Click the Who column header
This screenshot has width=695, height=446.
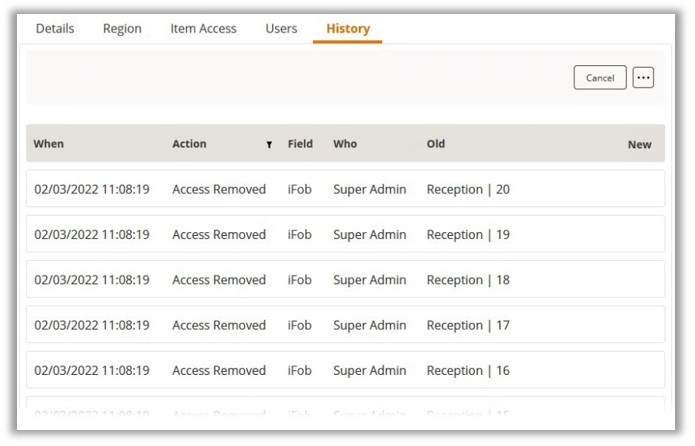point(345,144)
